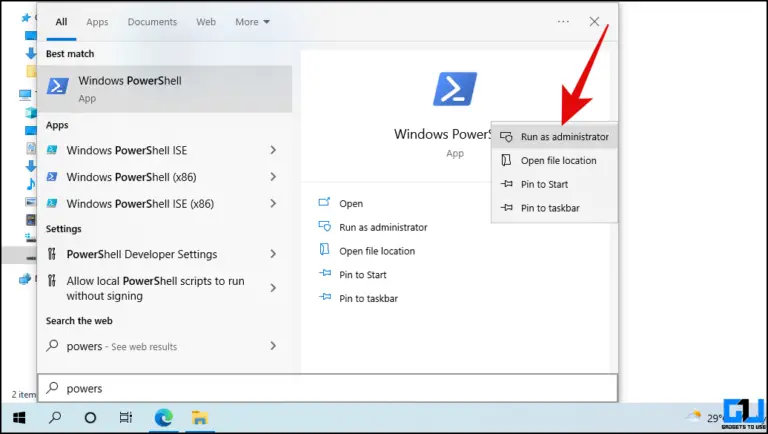The height and width of the screenshot is (434, 768).
Task: Expand Windows PowerShell ISE result arrow
Action: pyautogui.click(x=273, y=150)
